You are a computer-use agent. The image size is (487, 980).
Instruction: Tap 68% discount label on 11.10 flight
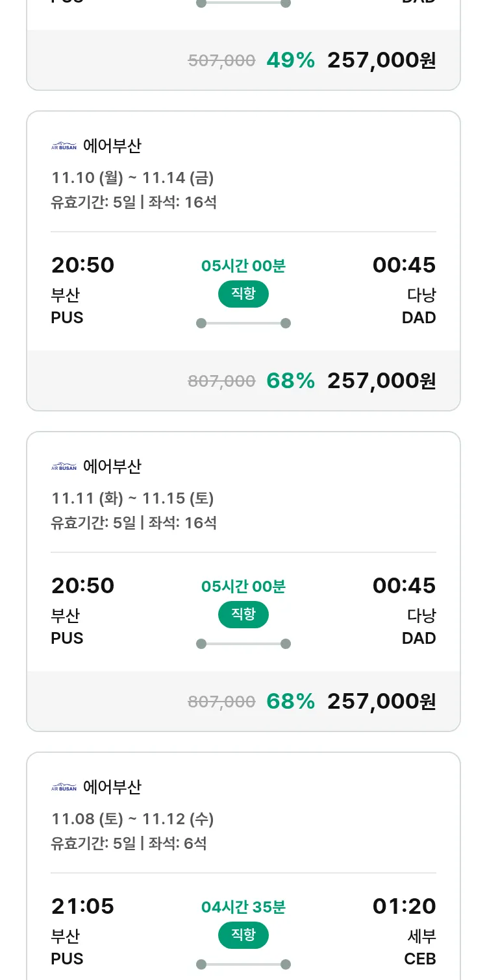[x=290, y=381]
